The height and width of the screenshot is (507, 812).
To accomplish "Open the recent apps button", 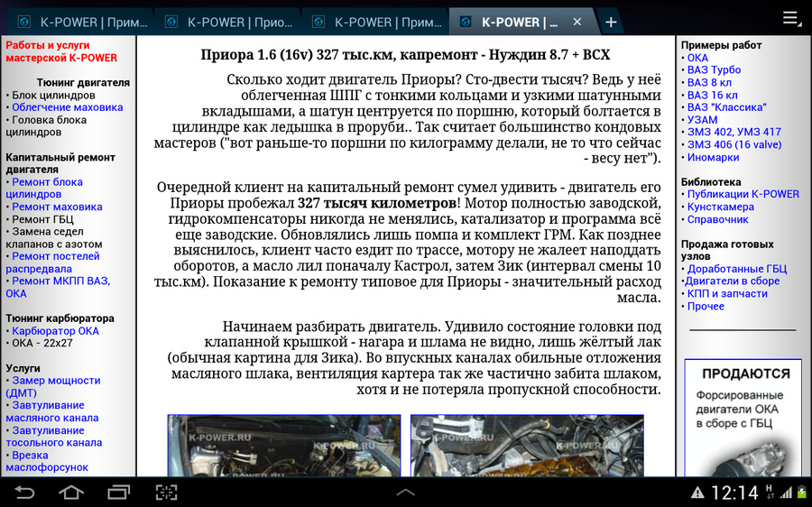I will pyautogui.click(x=118, y=492).
